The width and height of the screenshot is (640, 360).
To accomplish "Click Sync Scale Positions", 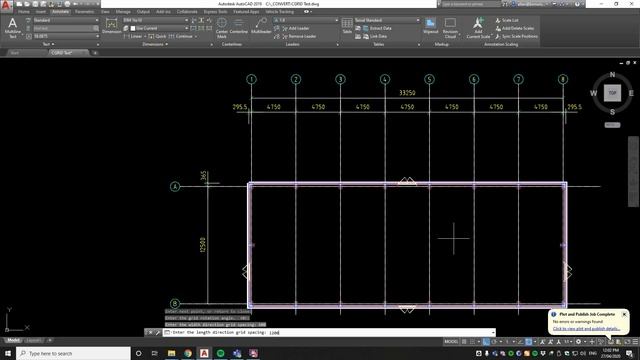I will point(517,36).
